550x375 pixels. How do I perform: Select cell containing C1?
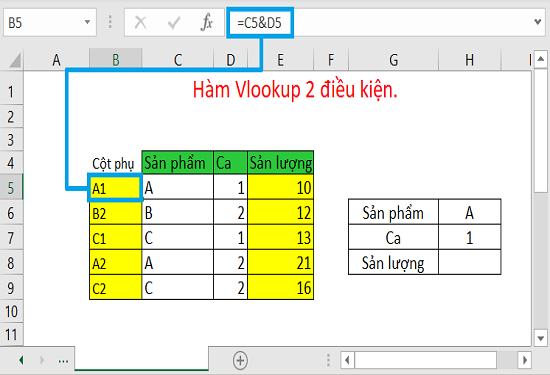[x=115, y=237]
